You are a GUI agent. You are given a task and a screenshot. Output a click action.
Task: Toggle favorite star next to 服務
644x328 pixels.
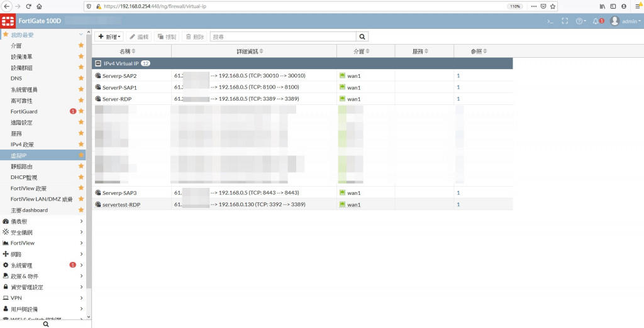pyautogui.click(x=81, y=133)
